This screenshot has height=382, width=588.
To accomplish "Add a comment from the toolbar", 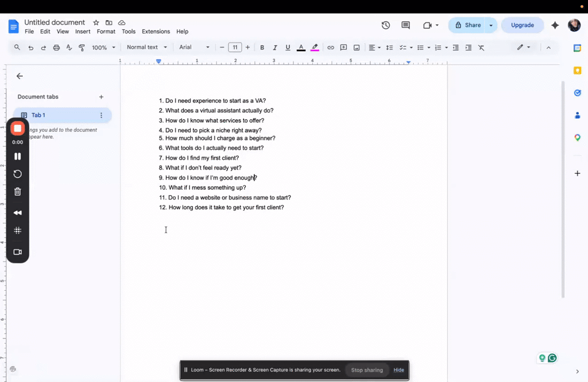I will (x=343, y=48).
